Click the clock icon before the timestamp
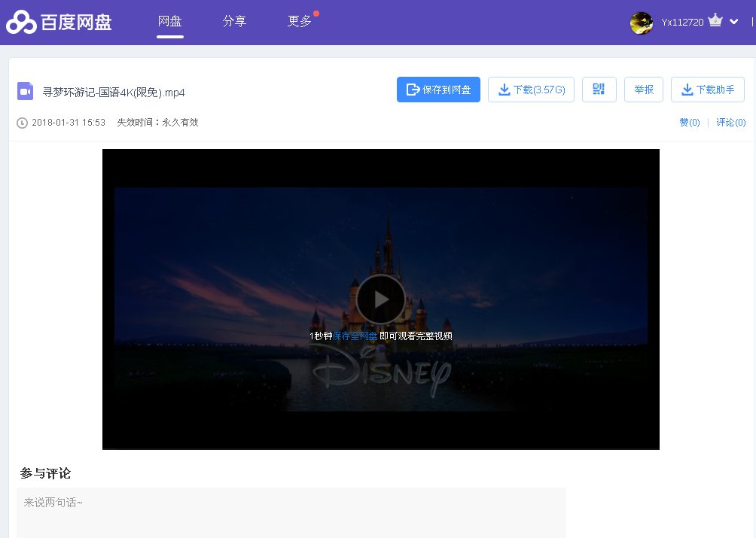Screen dimensions: 756x538 (22, 123)
